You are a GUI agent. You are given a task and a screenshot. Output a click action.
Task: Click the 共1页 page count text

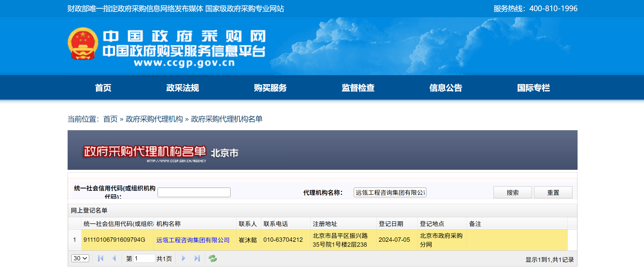pyautogui.click(x=164, y=259)
